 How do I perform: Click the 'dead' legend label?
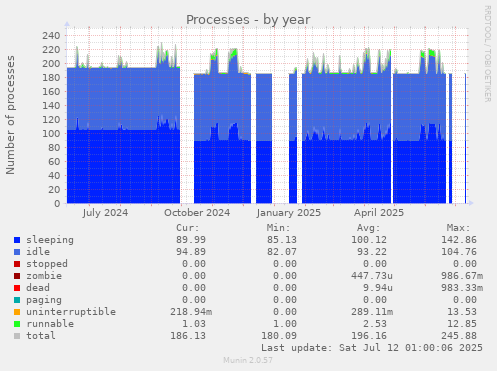pyautogui.click(x=38, y=288)
